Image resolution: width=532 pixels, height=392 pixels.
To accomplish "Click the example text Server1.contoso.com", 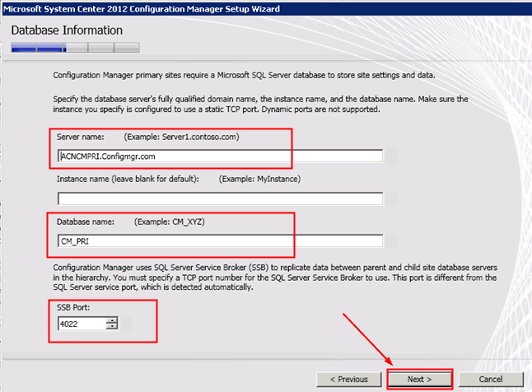I will pyautogui.click(x=181, y=137).
